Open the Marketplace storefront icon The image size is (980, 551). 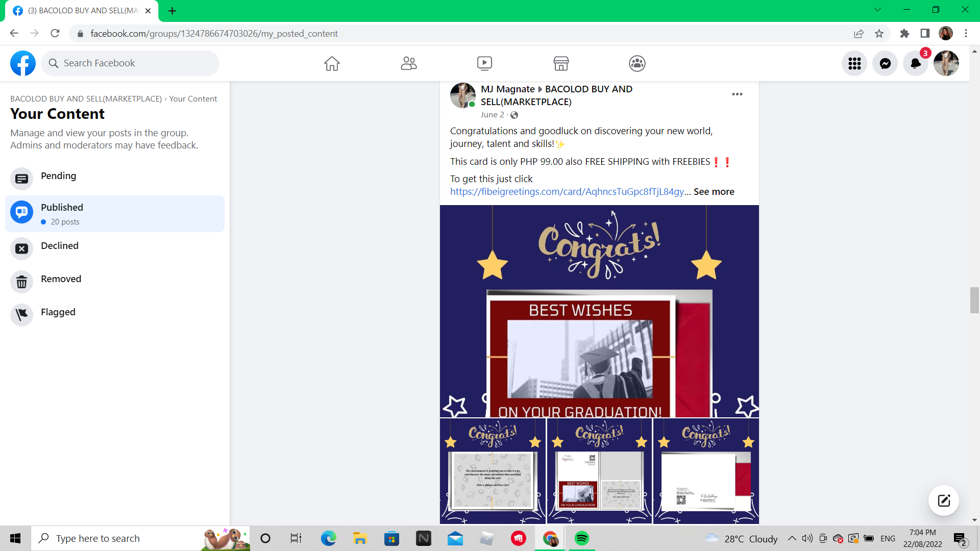point(561,63)
